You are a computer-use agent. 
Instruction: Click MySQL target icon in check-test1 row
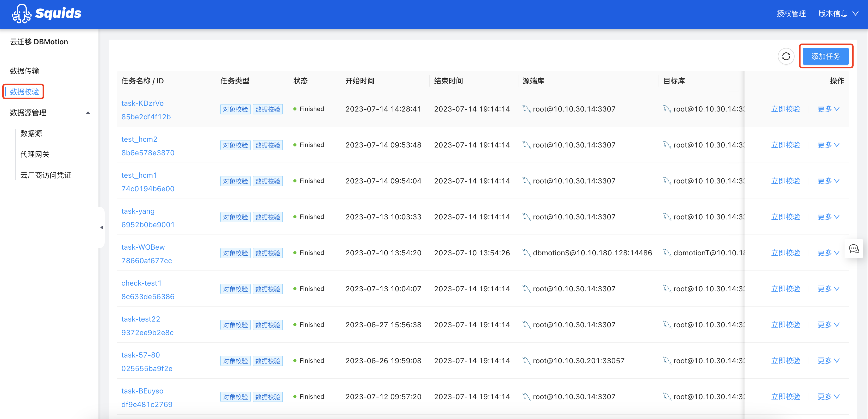click(667, 289)
